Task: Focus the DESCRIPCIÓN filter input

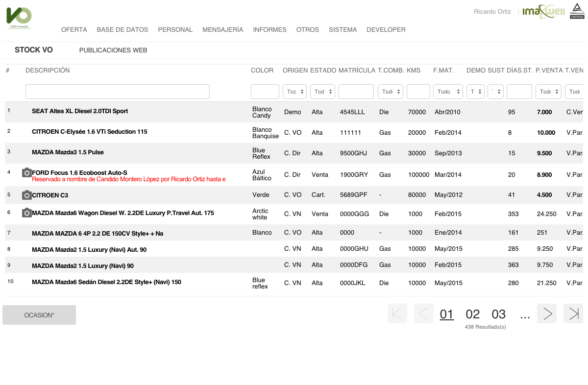Action: 118,92
